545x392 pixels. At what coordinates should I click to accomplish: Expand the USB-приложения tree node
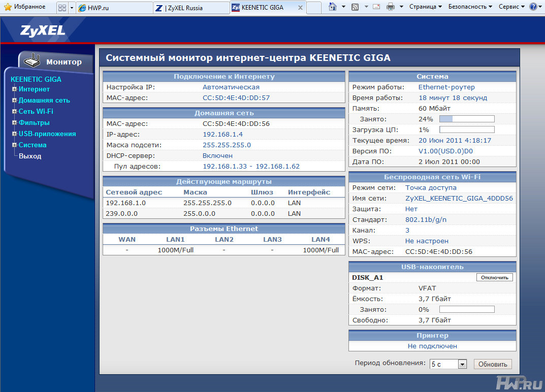[15, 134]
